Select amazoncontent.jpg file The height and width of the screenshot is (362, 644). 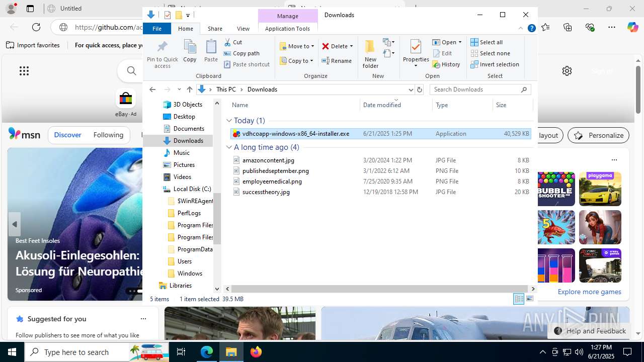268,160
